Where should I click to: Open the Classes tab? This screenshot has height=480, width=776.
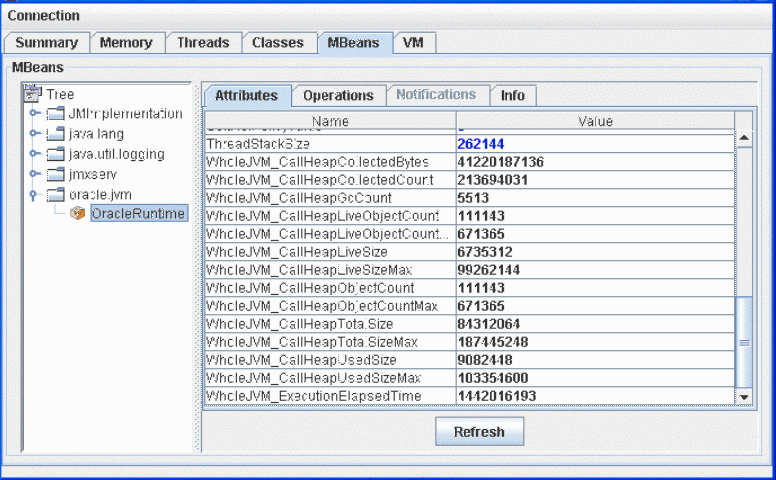pos(278,43)
